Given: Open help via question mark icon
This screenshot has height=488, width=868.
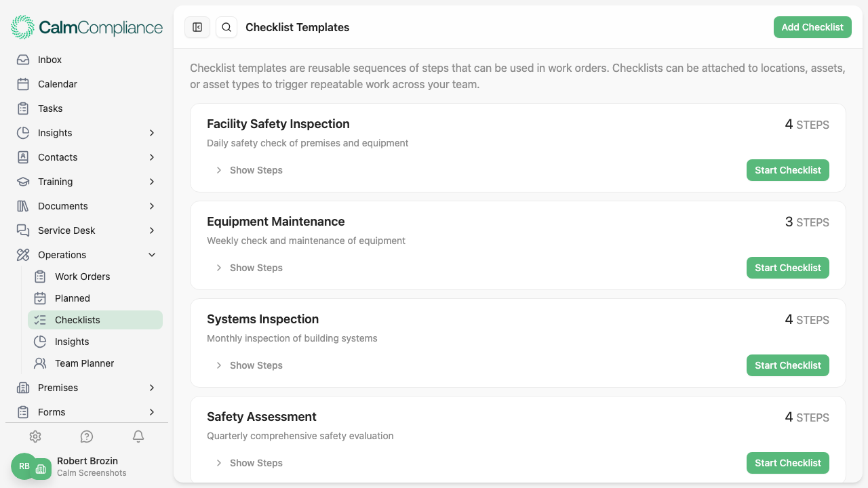Looking at the screenshot, I should pos(87,436).
